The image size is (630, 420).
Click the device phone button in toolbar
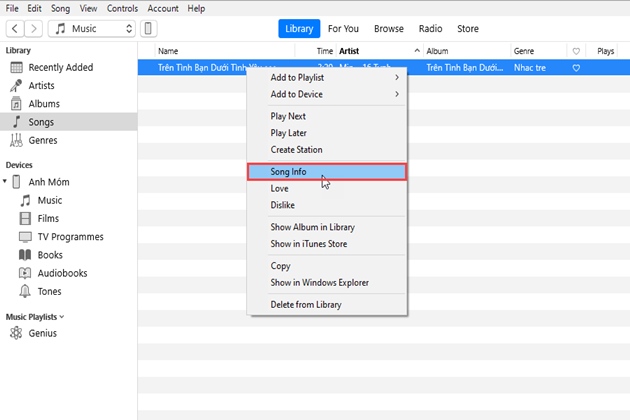149,29
